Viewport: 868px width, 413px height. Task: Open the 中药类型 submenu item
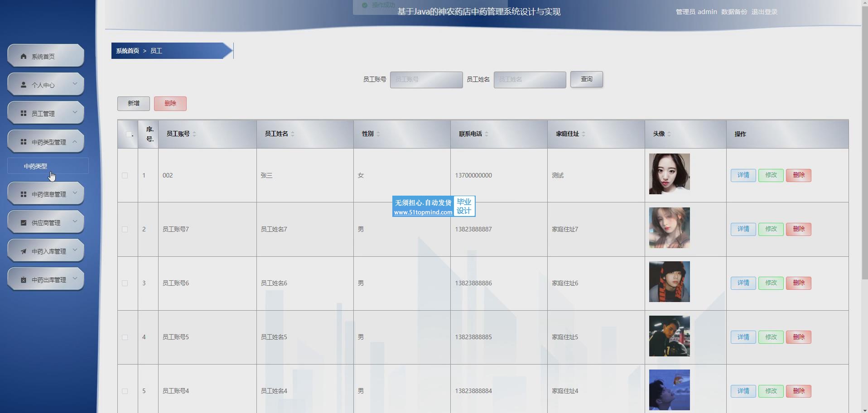tap(48, 166)
